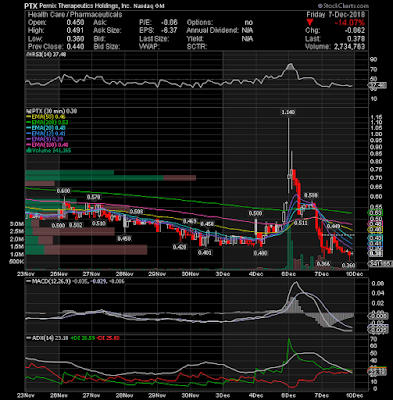Click the 0.420 low price label
Screen dimensions: 393x400
point(179,247)
